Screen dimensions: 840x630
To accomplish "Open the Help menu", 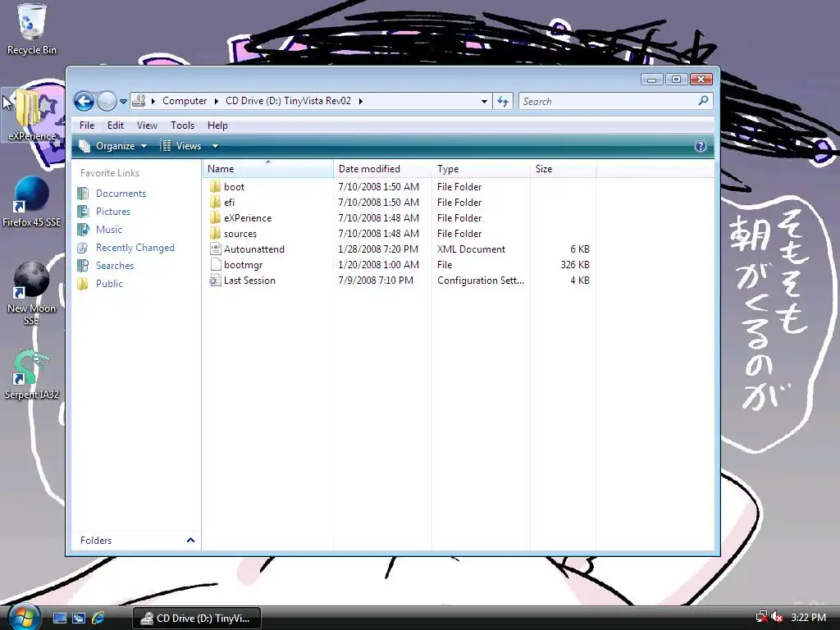I will (217, 126).
